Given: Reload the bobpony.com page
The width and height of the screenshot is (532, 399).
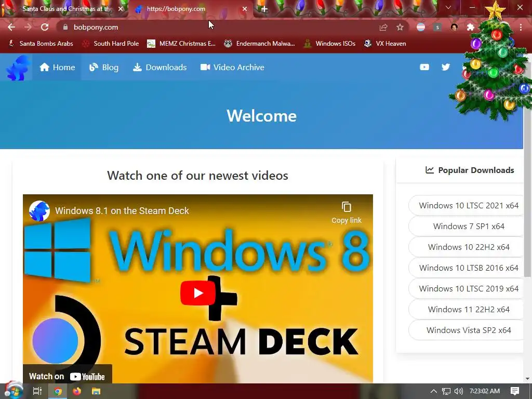Looking at the screenshot, I should [x=45, y=27].
